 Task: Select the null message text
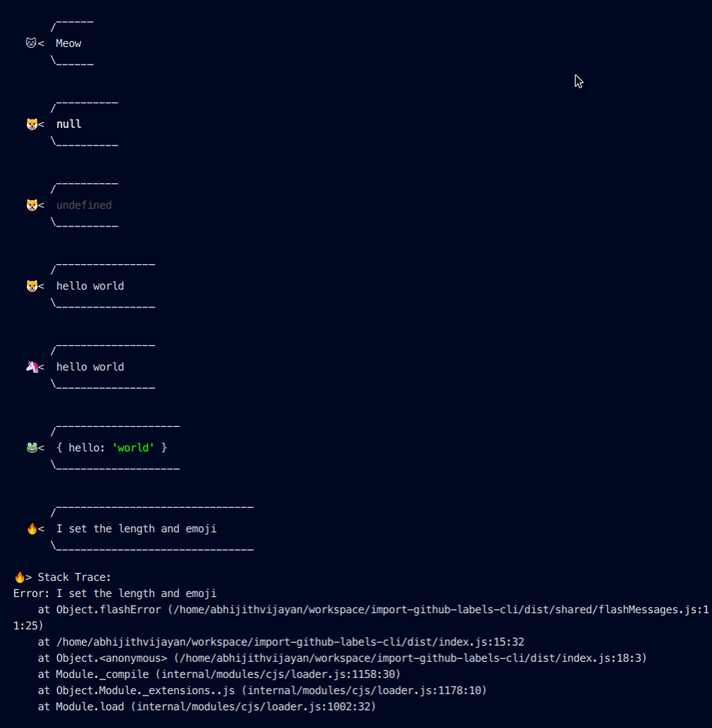69,123
